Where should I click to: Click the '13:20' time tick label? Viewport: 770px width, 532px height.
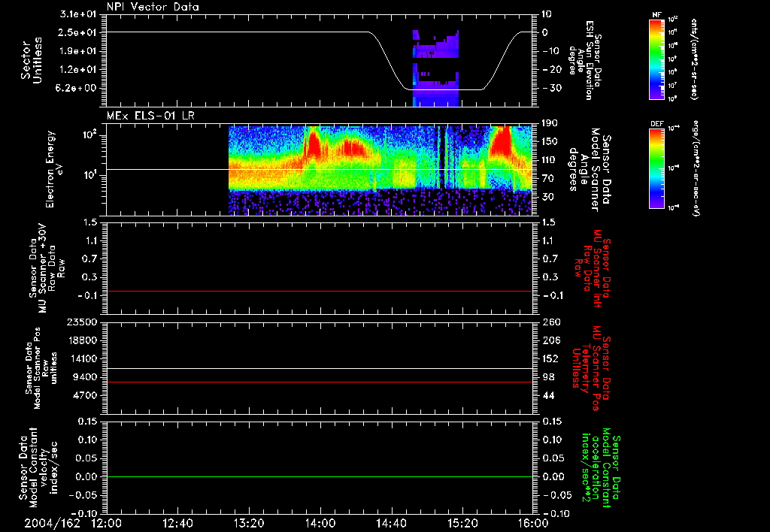tap(249, 523)
